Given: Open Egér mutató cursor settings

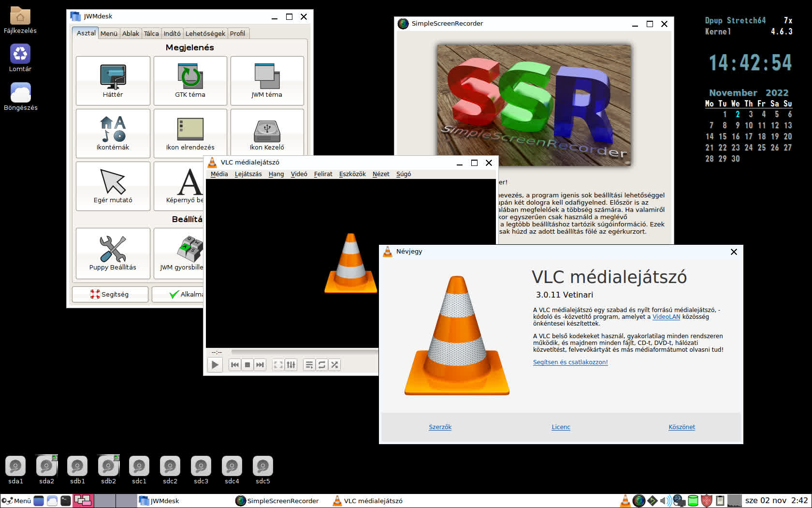Looking at the screenshot, I should click(x=113, y=186).
